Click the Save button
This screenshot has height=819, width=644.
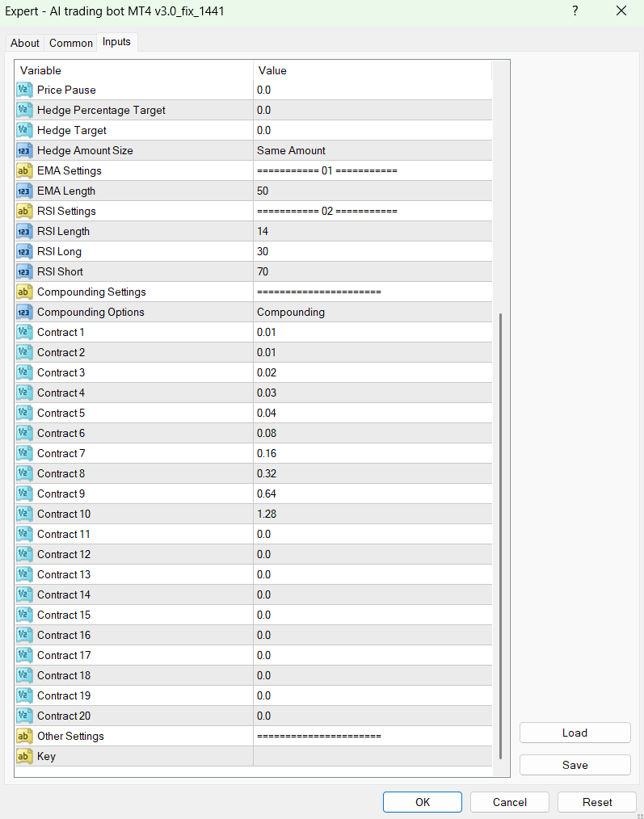[575, 765]
